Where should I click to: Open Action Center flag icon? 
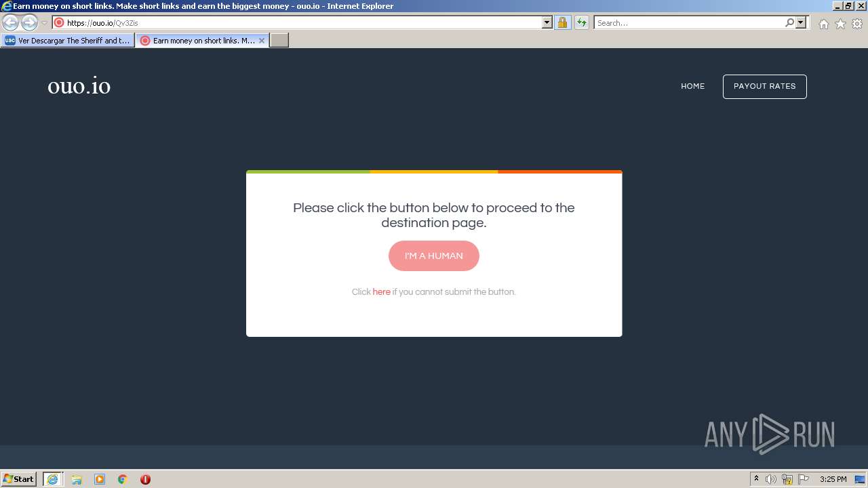point(804,479)
